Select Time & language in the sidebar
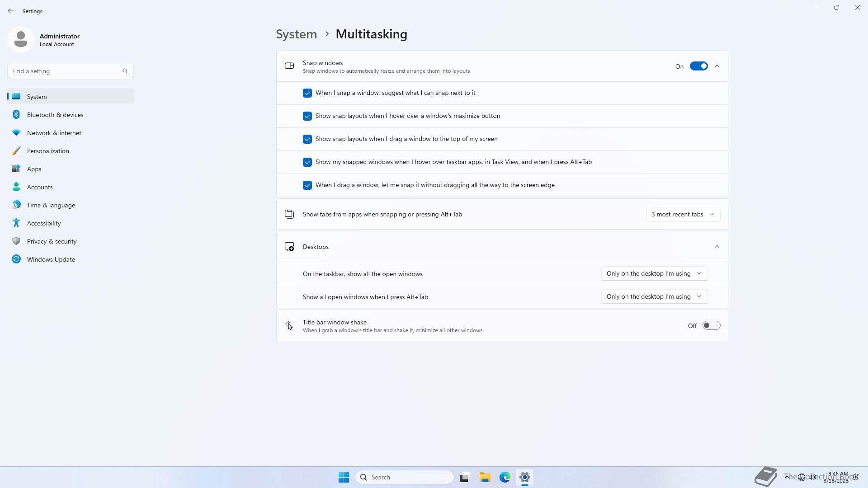This screenshot has width=868, height=488. [51, 205]
